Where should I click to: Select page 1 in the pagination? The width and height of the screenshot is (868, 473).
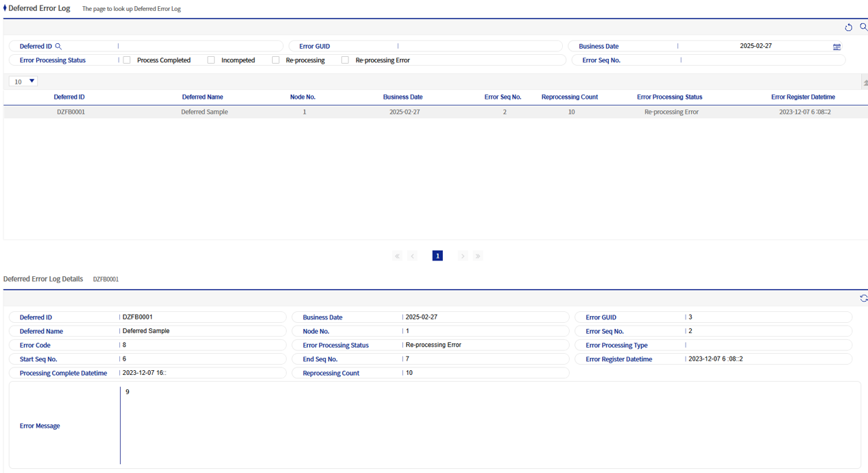coord(437,255)
